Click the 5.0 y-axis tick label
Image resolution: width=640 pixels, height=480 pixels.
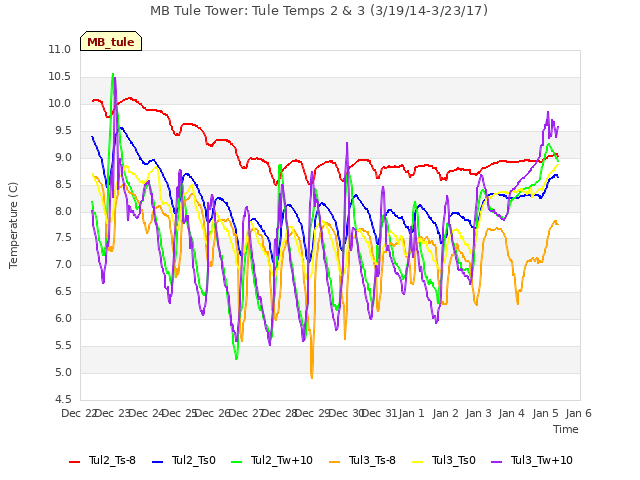pyautogui.click(x=63, y=372)
